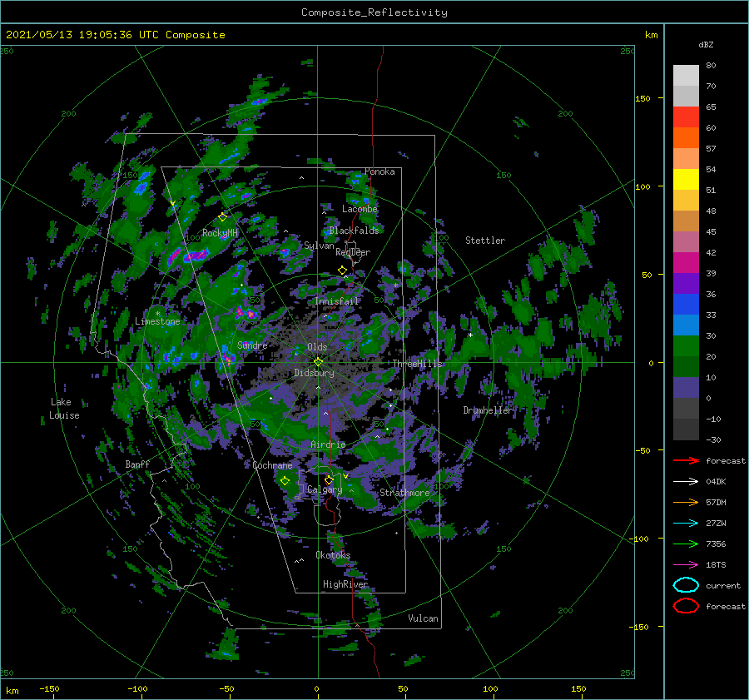
Task: Select the red 65-60 dBZ swatch
Action: pos(686,117)
